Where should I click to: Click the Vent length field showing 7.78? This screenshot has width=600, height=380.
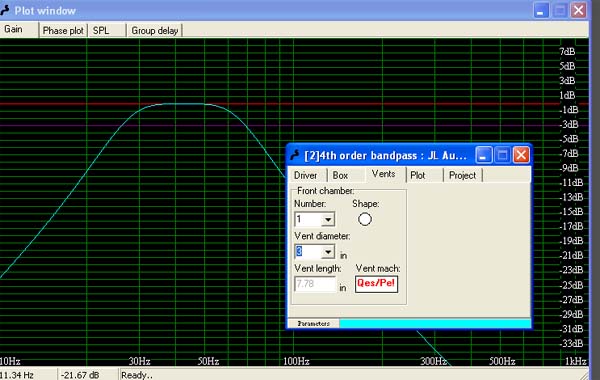pos(315,284)
